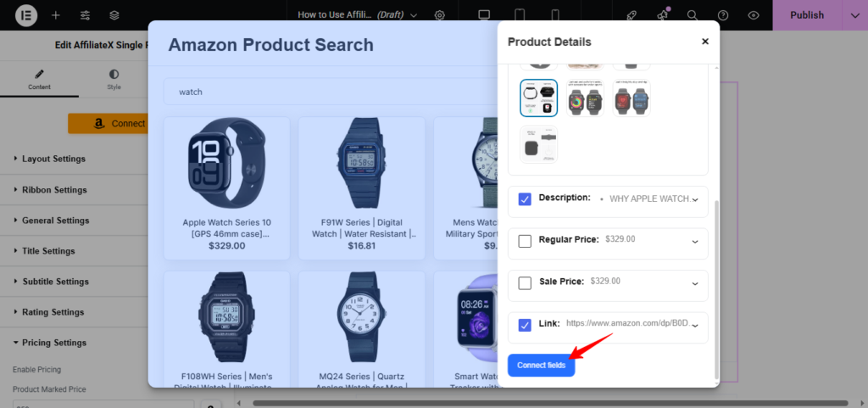Screen dimensions: 868x408
Task: Open the Elementor logo menu
Action: (x=25, y=15)
